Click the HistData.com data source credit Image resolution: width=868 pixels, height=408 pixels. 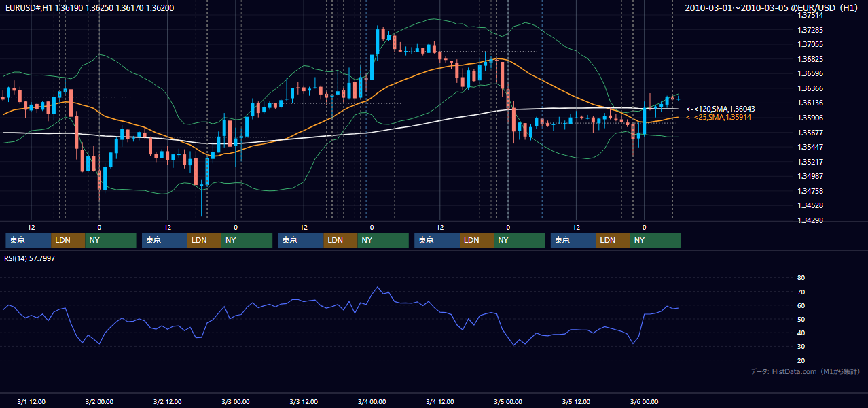click(x=806, y=371)
